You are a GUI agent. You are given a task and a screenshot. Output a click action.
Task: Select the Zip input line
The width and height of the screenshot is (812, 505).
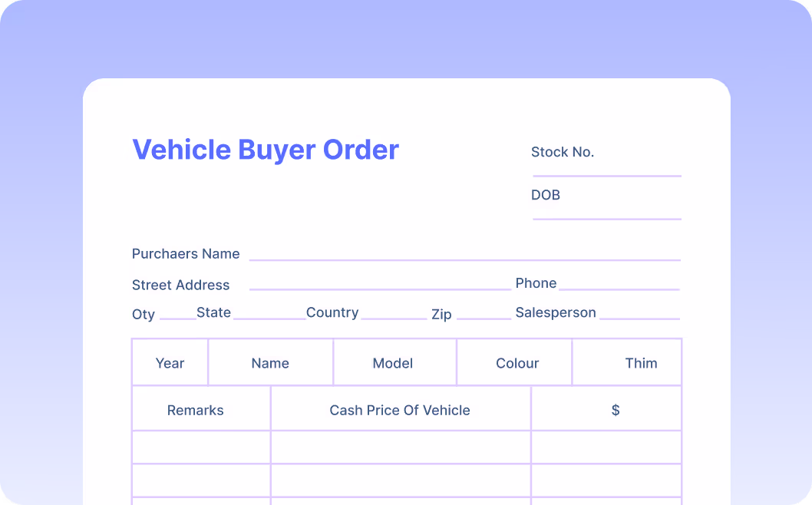pyautogui.click(x=483, y=314)
